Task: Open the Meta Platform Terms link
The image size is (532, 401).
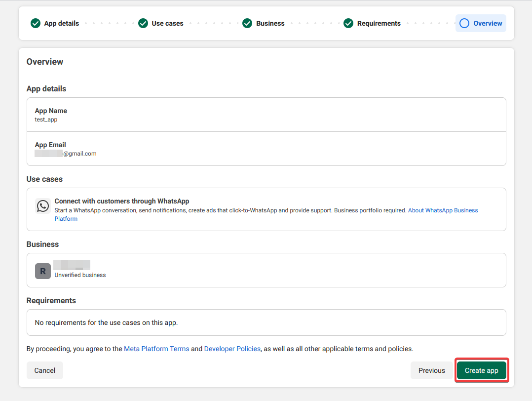Action: 156,349
